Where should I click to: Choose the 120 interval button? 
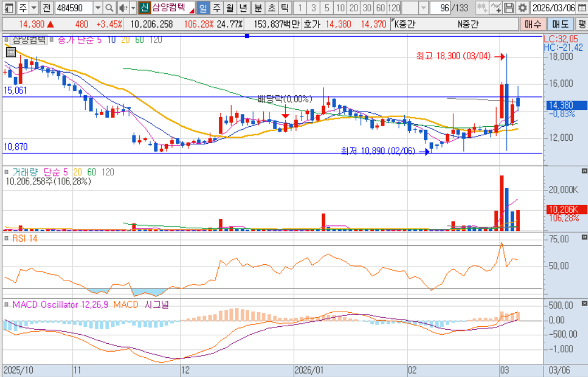394,7
